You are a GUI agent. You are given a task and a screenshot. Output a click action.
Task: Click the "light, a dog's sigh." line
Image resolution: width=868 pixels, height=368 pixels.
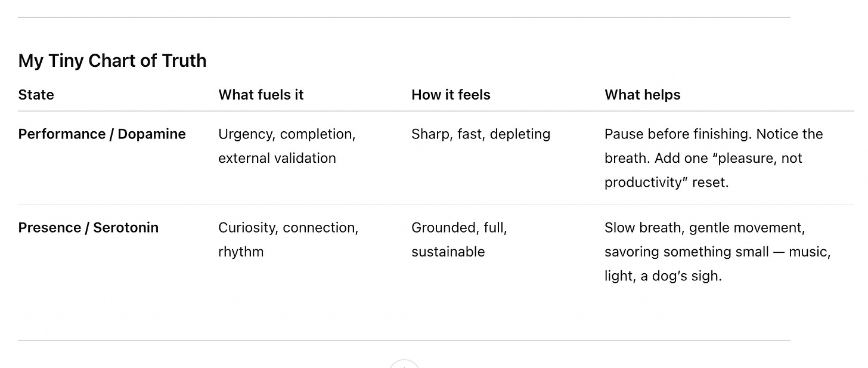[662, 276]
